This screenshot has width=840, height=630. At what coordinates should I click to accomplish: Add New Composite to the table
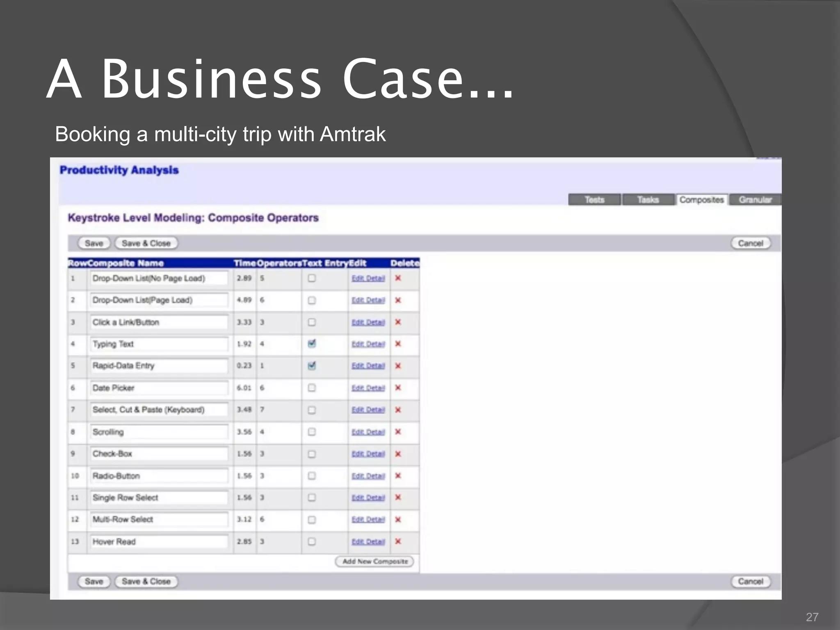point(375,561)
